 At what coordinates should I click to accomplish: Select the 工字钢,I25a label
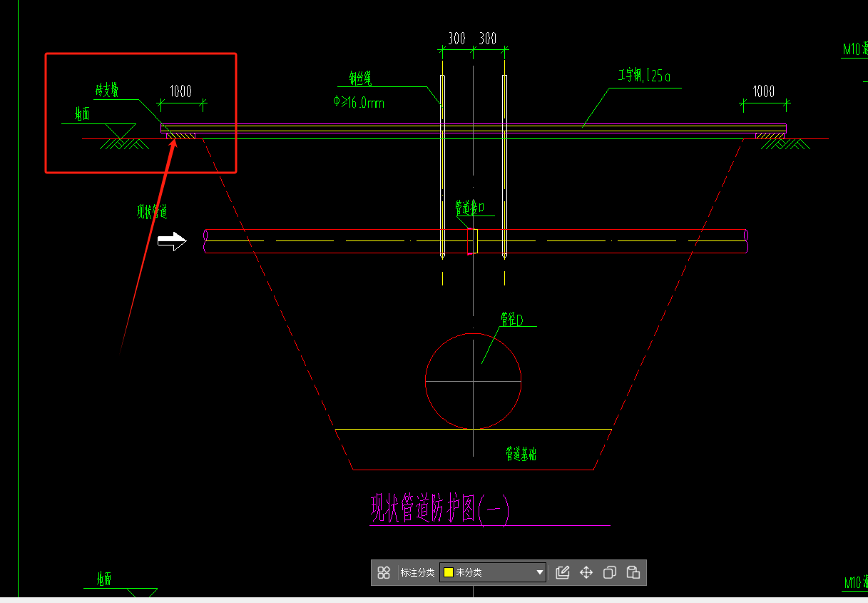[644, 76]
